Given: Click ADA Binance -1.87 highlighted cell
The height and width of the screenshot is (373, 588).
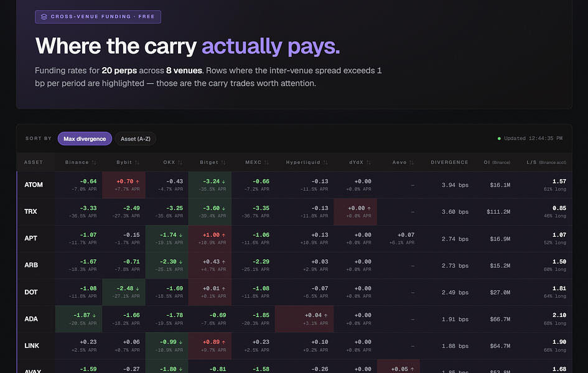Looking at the screenshot, I should point(79,319).
